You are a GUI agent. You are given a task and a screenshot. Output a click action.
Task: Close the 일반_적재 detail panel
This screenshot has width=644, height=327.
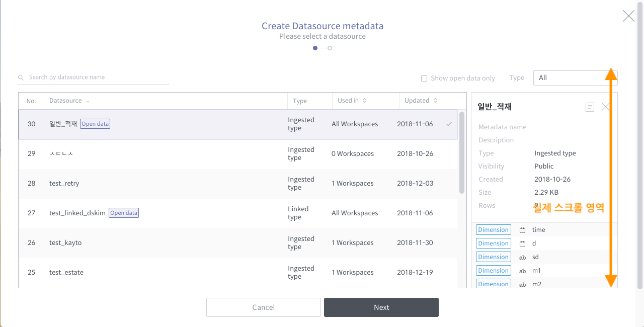(606, 107)
